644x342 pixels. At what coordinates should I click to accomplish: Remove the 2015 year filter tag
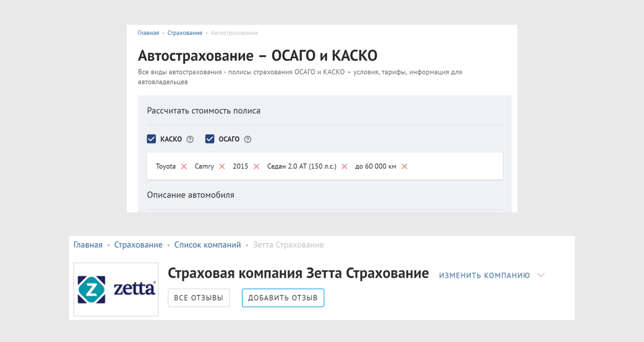coord(257,166)
